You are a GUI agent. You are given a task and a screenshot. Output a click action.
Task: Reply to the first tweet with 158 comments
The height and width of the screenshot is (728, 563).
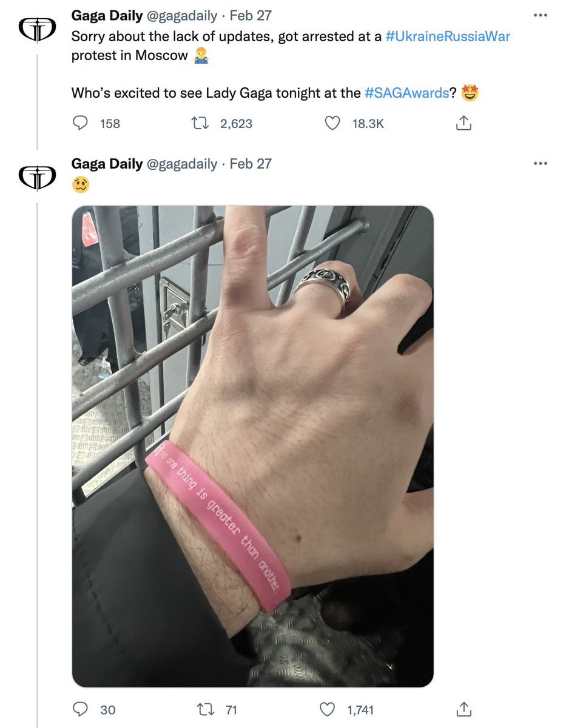point(80,124)
